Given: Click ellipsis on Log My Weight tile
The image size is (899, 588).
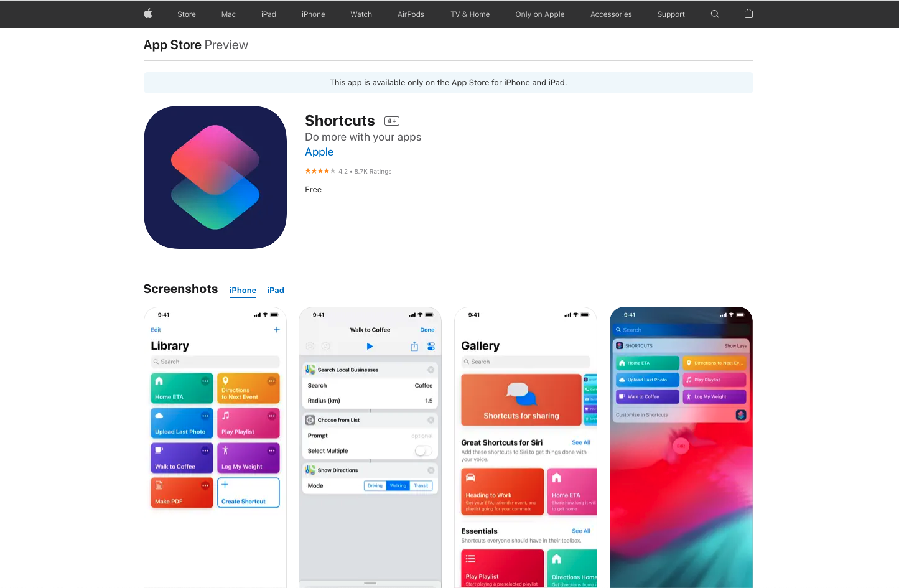Looking at the screenshot, I should point(272,450).
